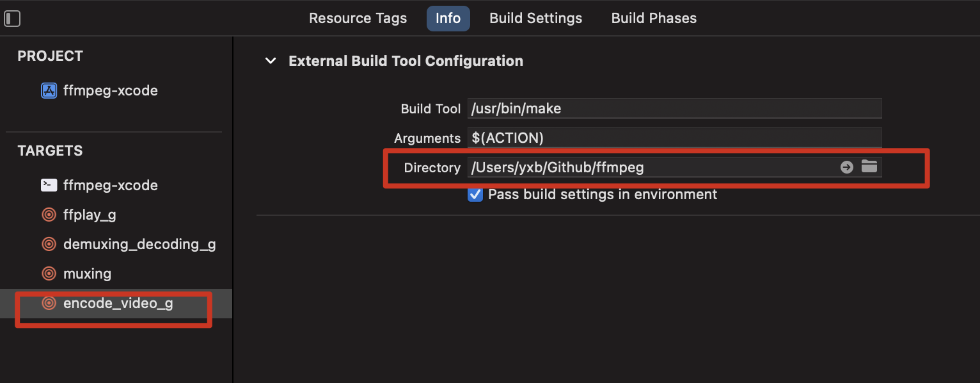Open the Resource Tags tab
This screenshot has width=980, height=383.
[x=358, y=18]
